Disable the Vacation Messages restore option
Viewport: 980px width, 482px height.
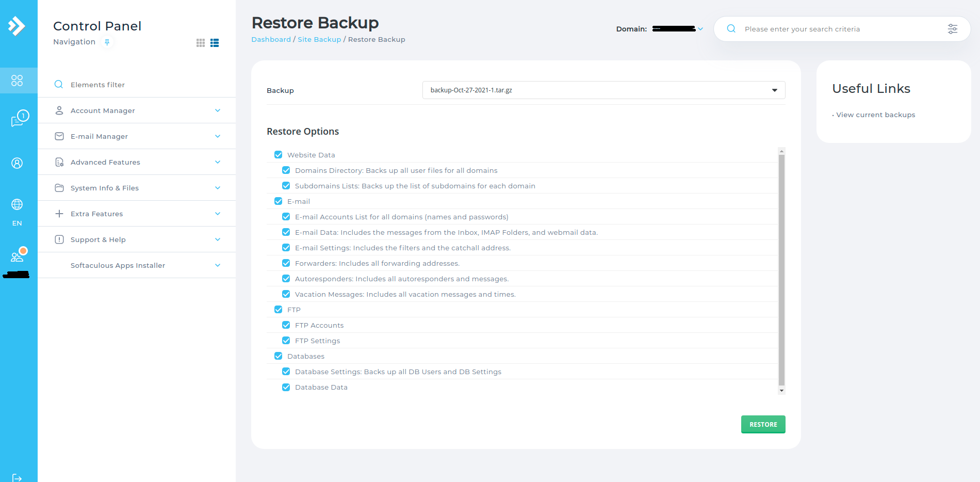286,294
